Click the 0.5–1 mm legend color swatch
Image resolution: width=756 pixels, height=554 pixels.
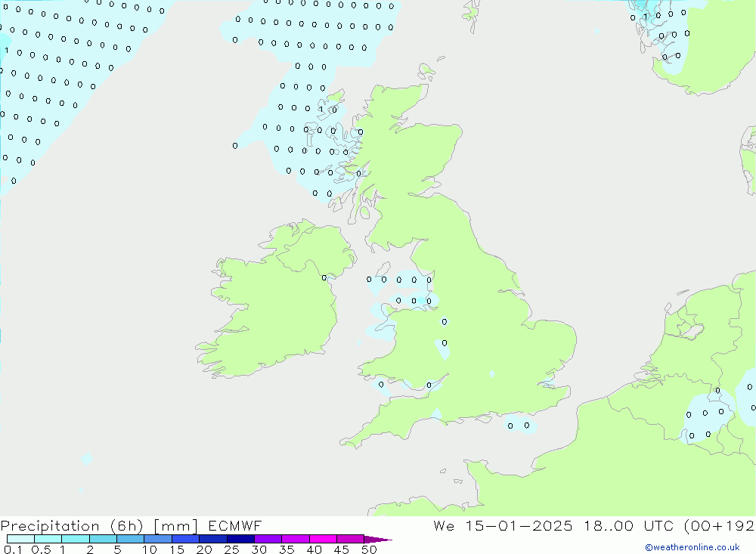point(48,539)
